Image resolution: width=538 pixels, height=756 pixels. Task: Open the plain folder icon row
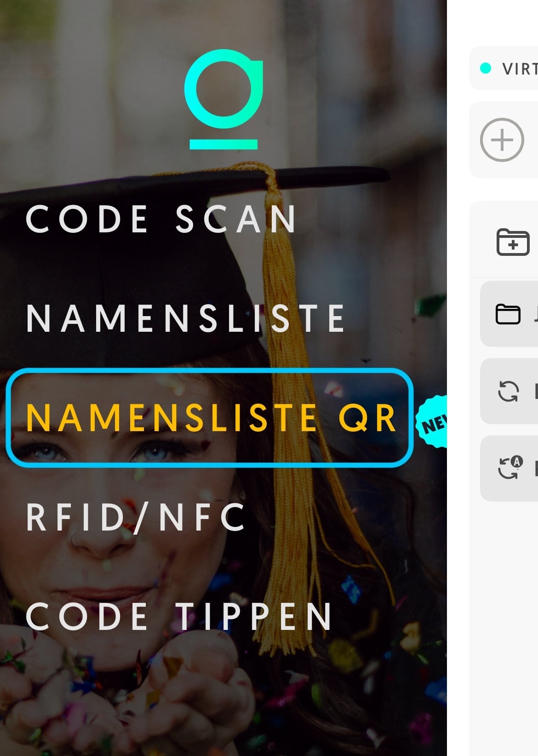[x=509, y=314]
